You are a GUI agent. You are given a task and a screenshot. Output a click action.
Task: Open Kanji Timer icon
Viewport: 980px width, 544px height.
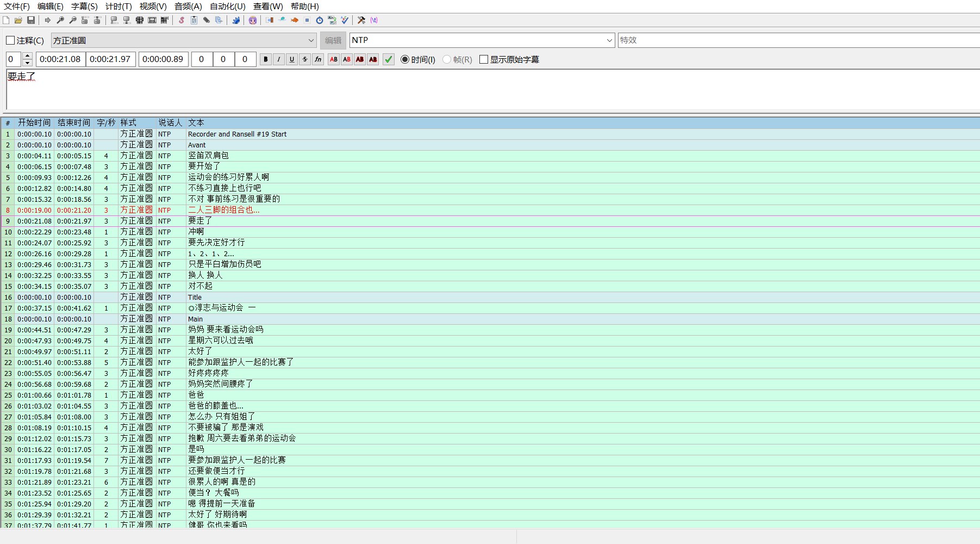[x=332, y=20]
